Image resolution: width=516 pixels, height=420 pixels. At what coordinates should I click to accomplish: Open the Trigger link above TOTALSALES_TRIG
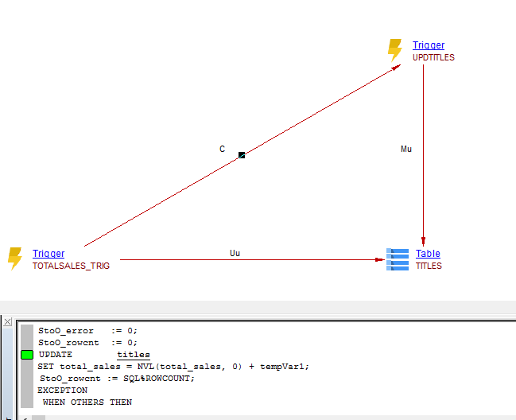pyautogui.click(x=48, y=254)
